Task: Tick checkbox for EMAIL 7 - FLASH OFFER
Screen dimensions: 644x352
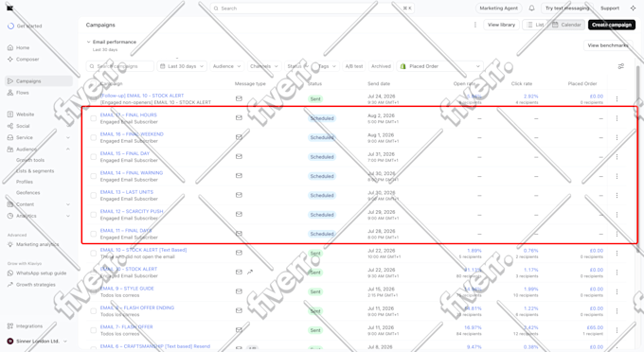Action: (93, 330)
